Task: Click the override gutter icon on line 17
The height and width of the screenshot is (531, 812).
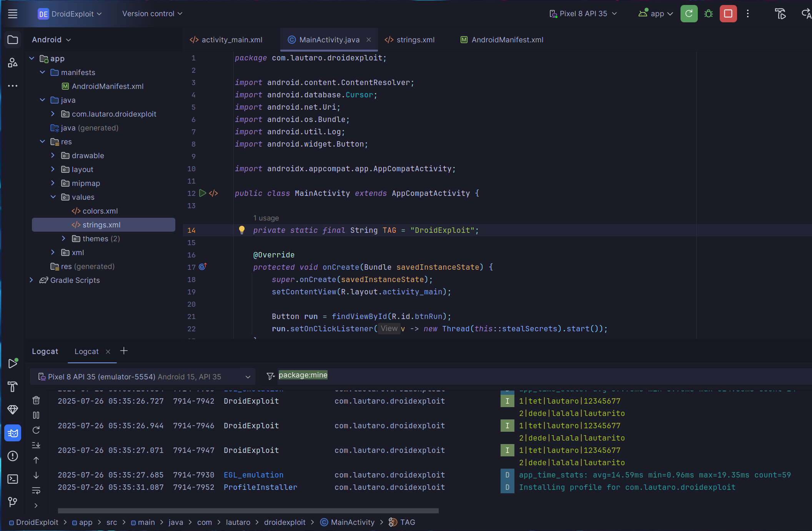Action: tap(203, 267)
